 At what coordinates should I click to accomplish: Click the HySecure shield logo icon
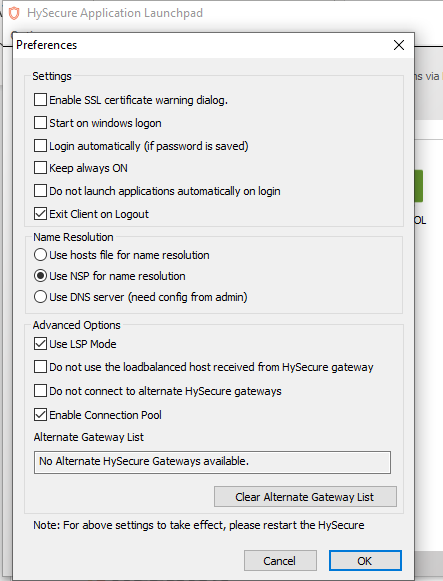point(14,13)
